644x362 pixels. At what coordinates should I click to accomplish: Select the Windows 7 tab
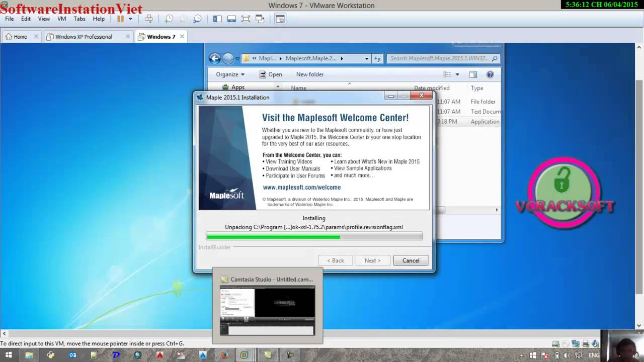coord(161,37)
